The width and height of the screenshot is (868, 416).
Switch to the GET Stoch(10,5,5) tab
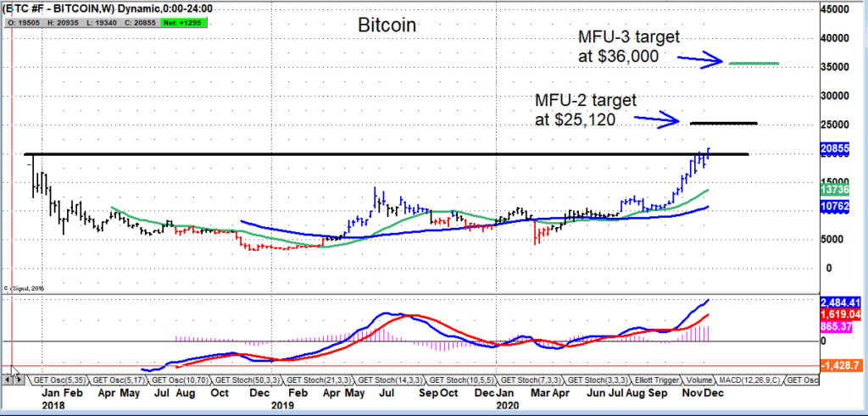click(x=464, y=380)
